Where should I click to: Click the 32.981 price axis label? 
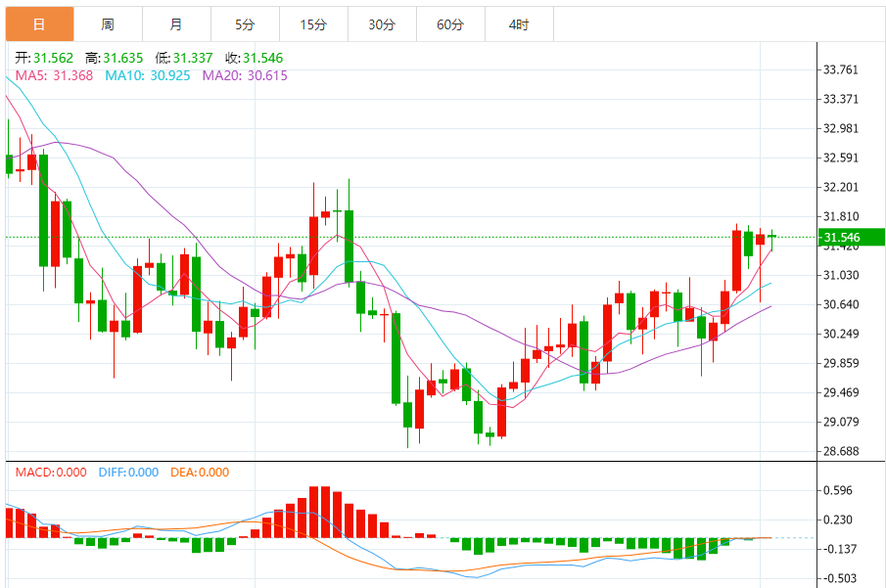pos(840,129)
